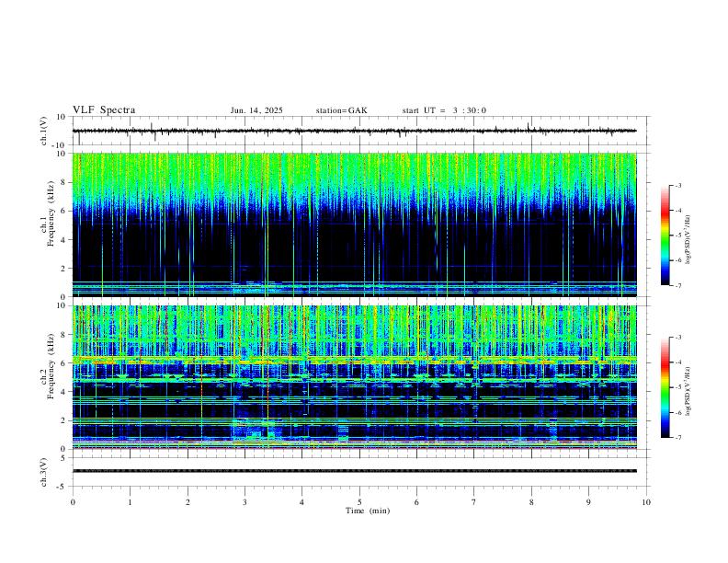Click the '8' kHz tick on ch.1 spectrogram axis

(x=63, y=182)
